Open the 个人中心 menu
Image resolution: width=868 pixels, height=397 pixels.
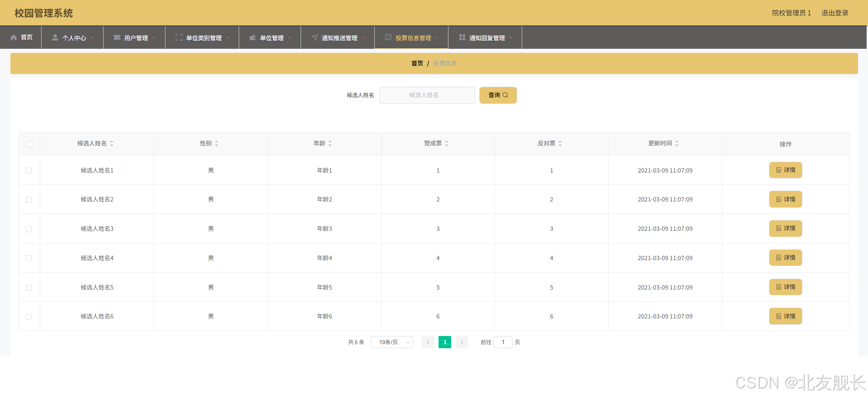click(72, 37)
